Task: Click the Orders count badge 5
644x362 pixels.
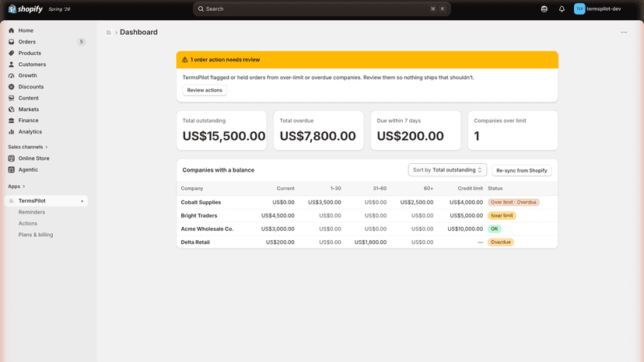Action: click(x=82, y=41)
